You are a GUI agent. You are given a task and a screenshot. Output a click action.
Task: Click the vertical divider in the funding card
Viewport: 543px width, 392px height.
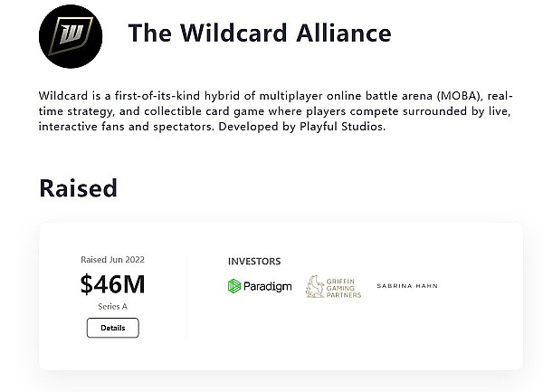pos(186,295)
